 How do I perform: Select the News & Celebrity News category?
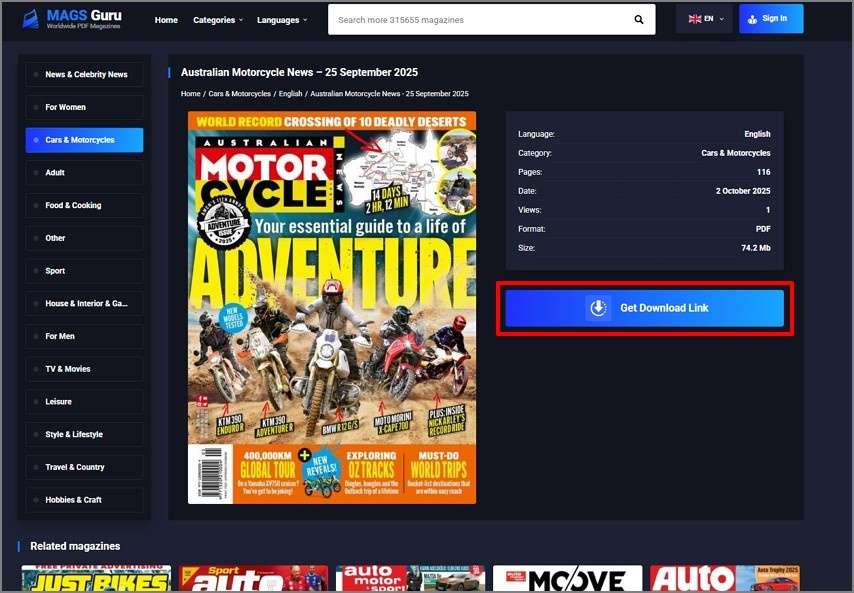pos(84,73)
